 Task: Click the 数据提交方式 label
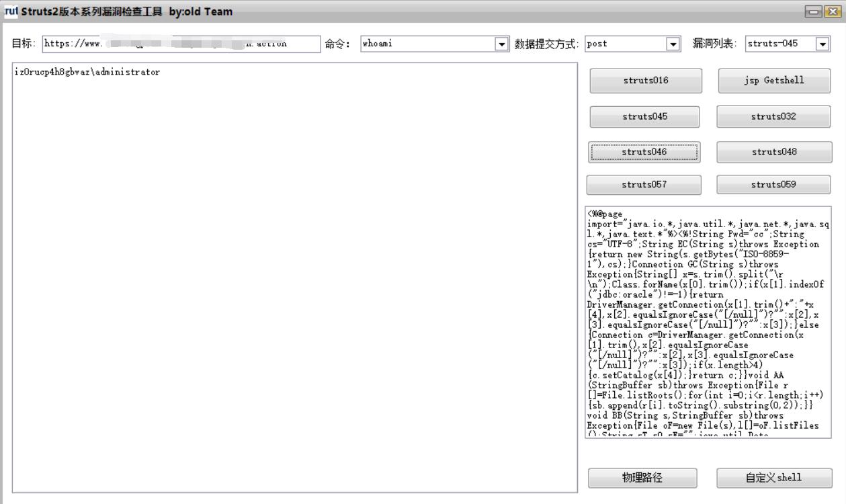[x=547, y=44]
